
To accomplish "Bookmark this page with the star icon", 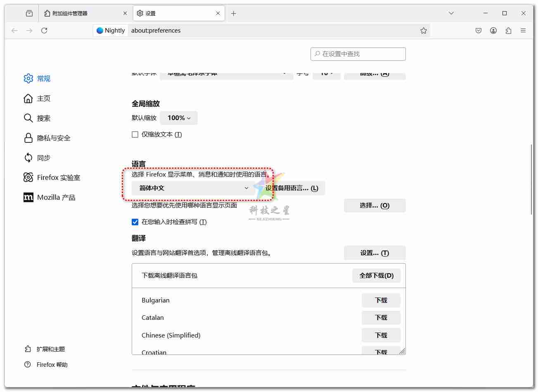I will pyautogui.click(x=423, y=30).
